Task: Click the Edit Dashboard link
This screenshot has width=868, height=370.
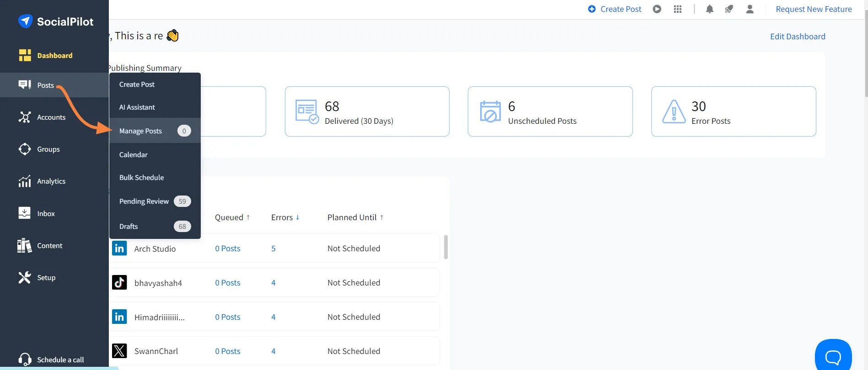Action: pos(798,37)
